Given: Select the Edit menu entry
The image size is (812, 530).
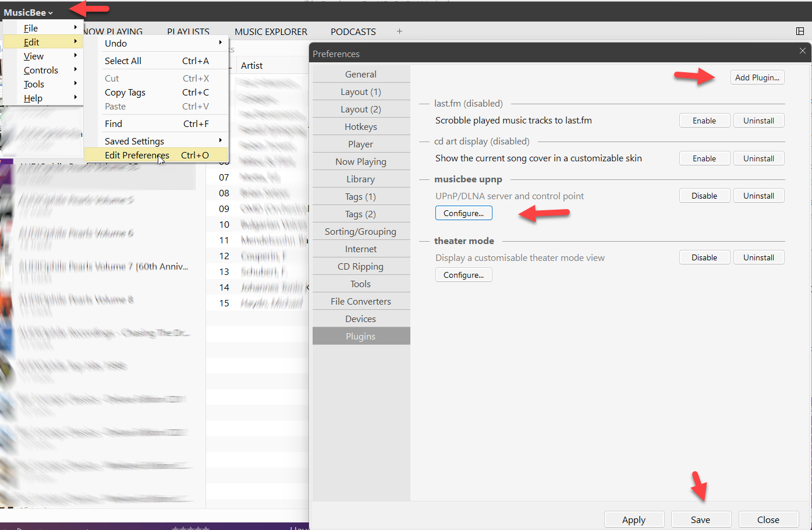Looking at the screenshot, I should coord(43,42).
